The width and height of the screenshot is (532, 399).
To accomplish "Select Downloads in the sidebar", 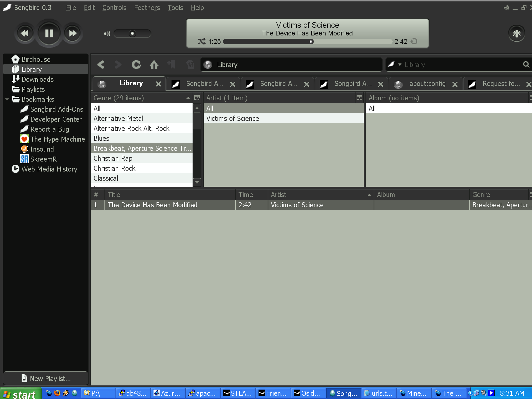I will [46, 79].
